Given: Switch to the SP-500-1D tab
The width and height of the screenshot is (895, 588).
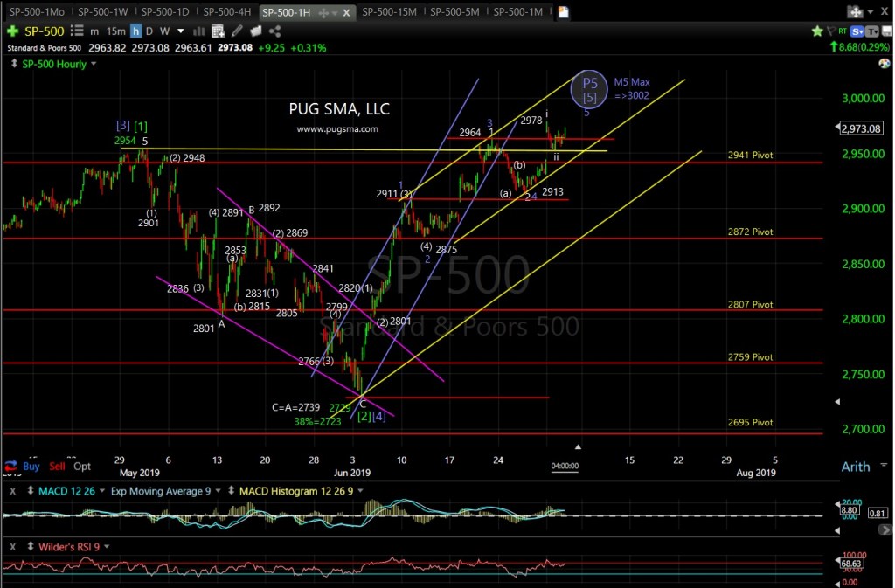Looking at the screenshot, I should pos(165,12).
